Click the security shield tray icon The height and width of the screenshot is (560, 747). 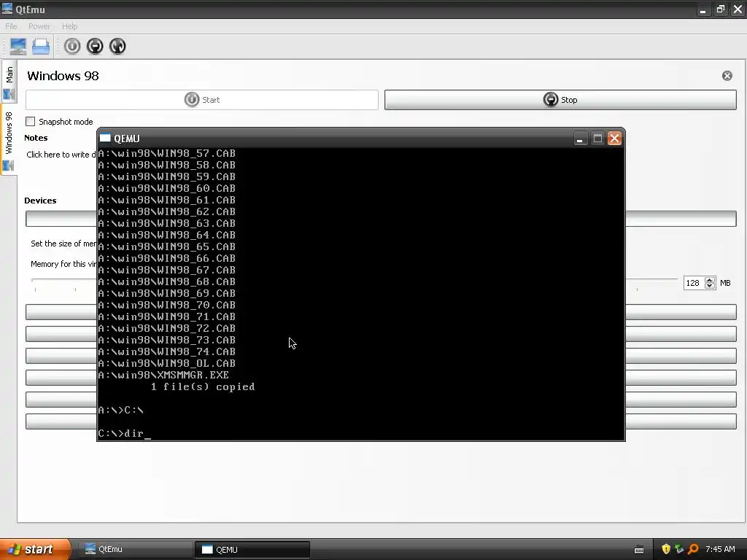point(666,549)
